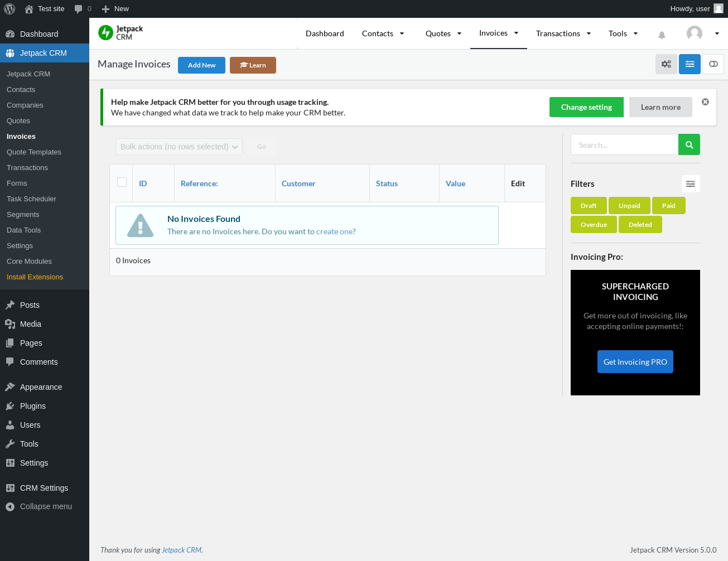728x561 pixels.
Task: Open the Test site home icon
Action: (x=29, y=9)
